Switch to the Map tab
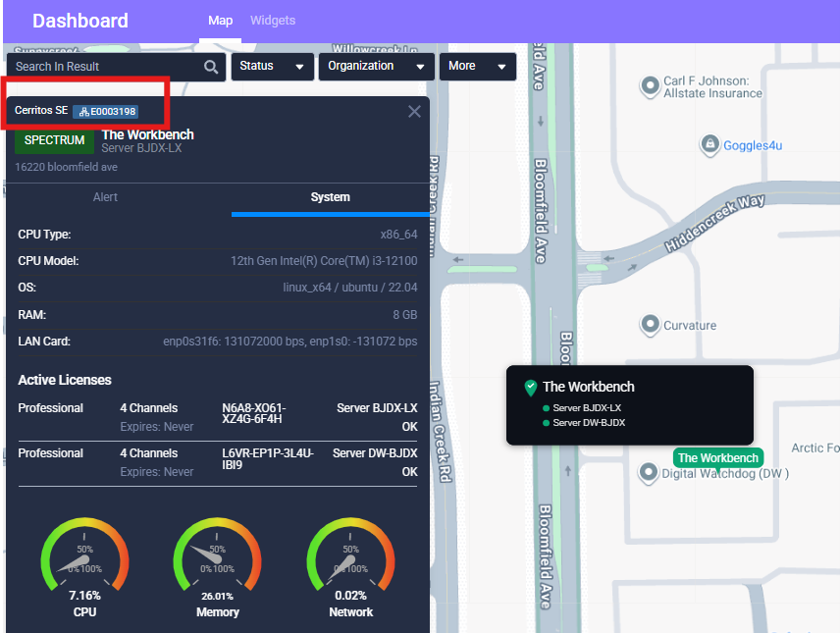 click(x=221, y=21)
